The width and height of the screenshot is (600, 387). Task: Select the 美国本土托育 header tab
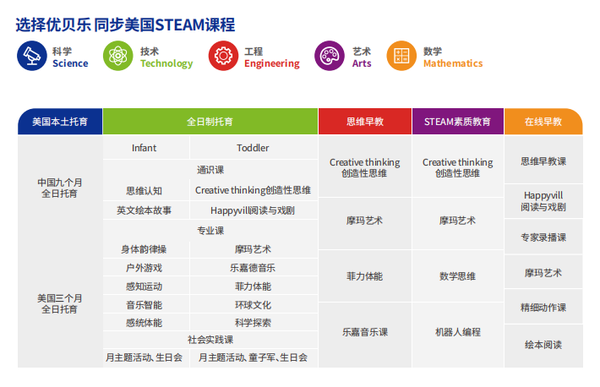click(x=60, y=122)
